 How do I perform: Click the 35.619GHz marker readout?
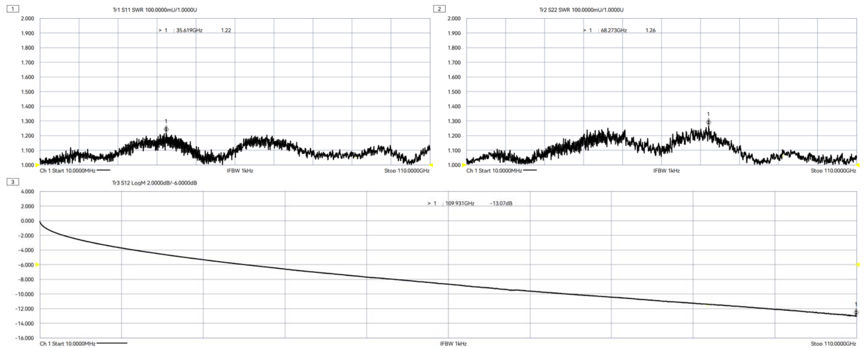point(189,30)
